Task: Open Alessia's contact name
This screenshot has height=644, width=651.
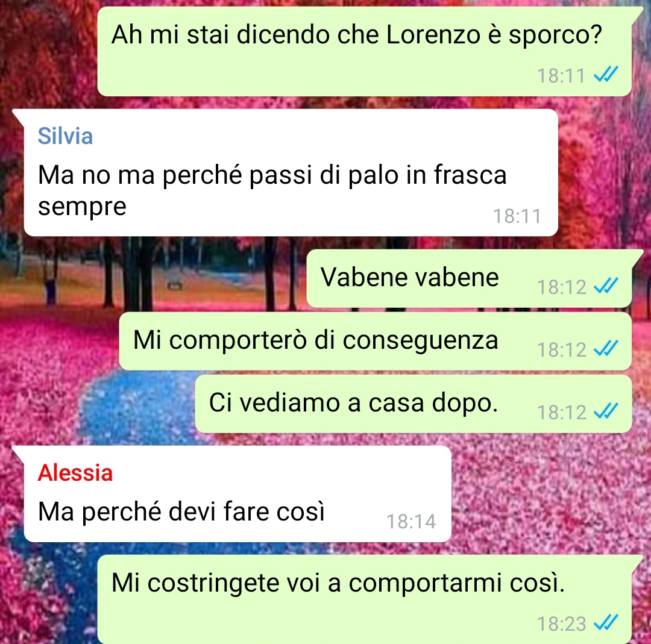Action: click(75, 473)
